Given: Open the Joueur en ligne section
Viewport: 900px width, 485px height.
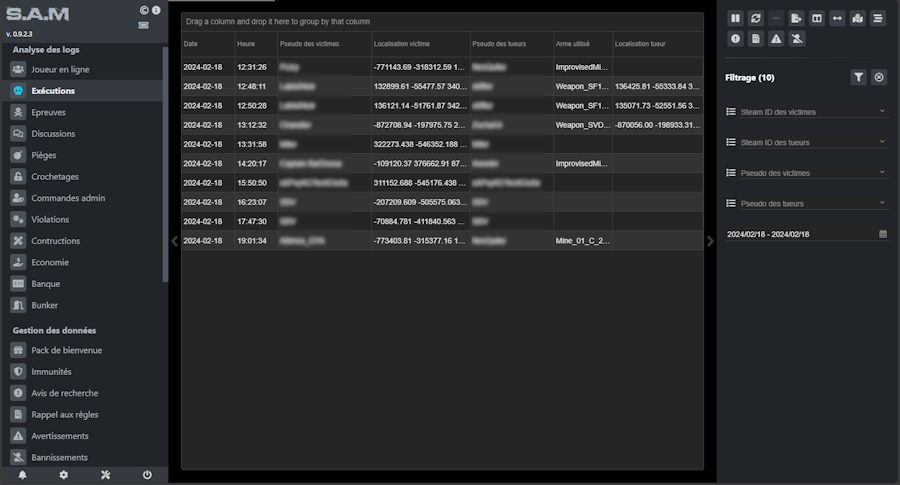Looking at the screenshot, I should [59, 70].
